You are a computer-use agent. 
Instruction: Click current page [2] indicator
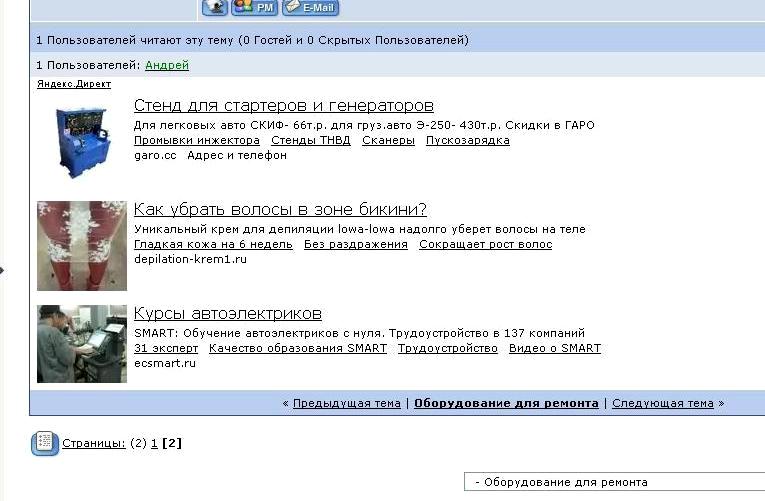tap(172, 443)
